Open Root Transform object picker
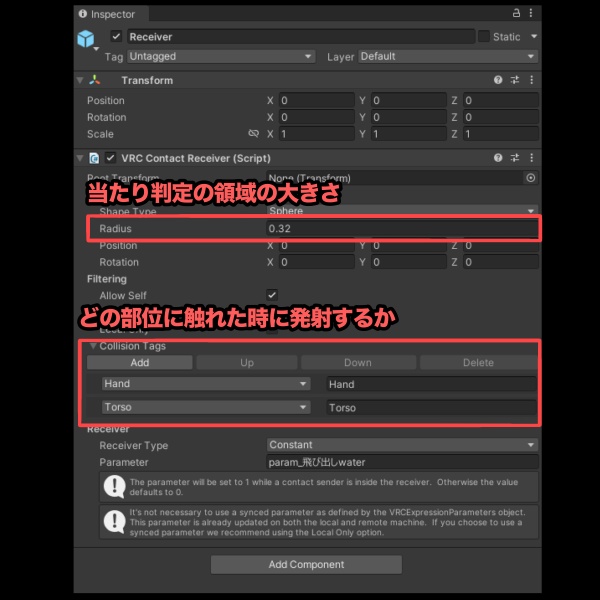This screenshot has width=600, height=600. coord(530,178)
